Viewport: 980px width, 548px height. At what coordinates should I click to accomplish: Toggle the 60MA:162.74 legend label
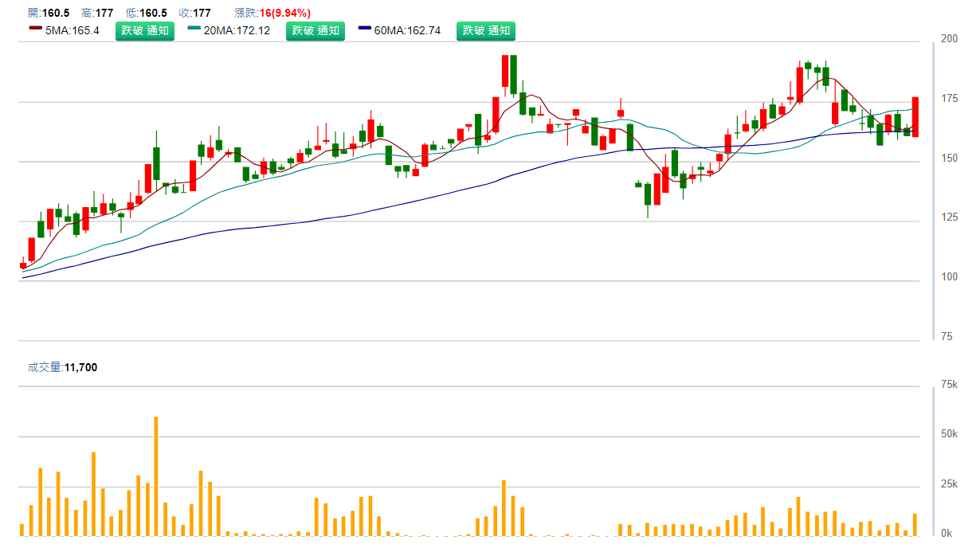click(407, 31)
